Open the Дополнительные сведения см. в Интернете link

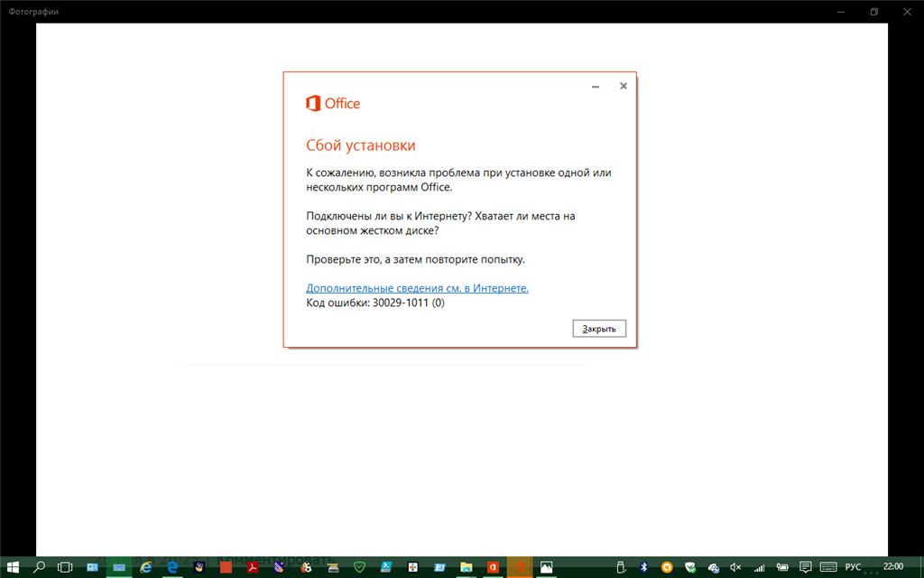coord(417,288)
